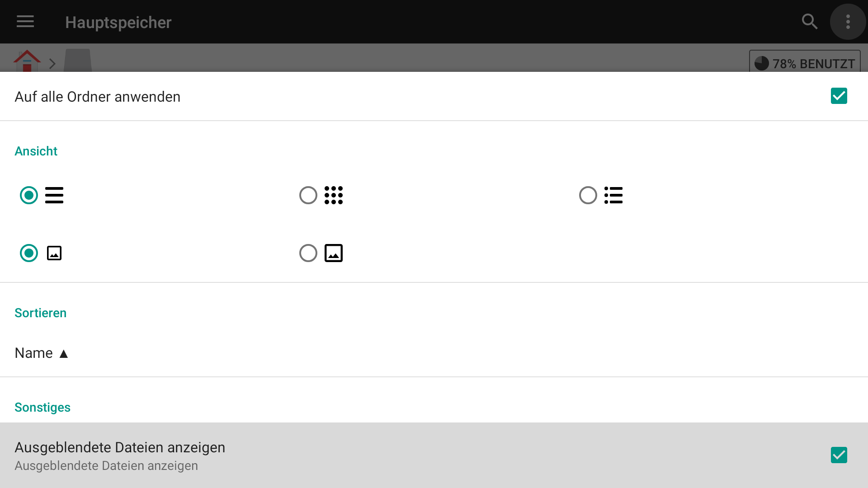Open the Name sort order selector
The width and height of the screenshot is (868, 488).
tap(41, 353)
